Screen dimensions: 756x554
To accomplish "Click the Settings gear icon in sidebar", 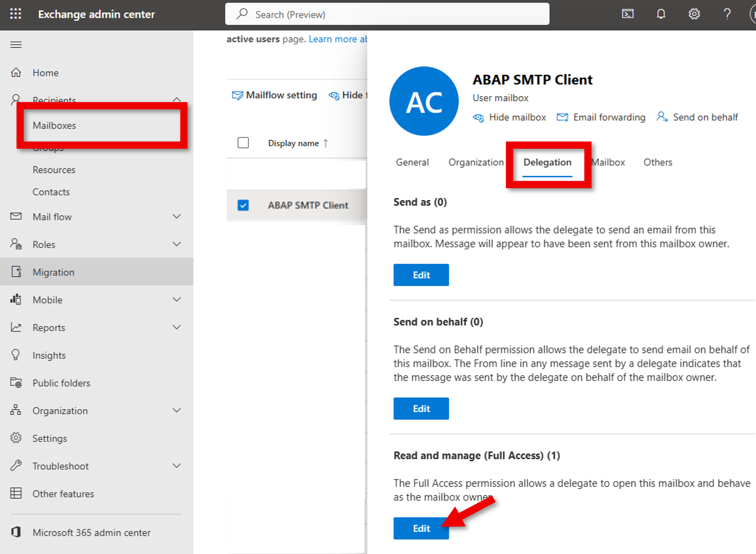I will pos(16,438).
